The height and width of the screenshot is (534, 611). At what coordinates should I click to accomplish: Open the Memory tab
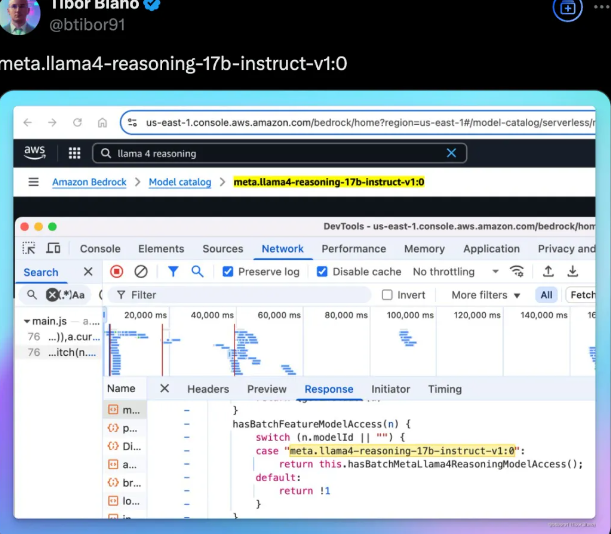pyautogui.click(x=424, y=249)
